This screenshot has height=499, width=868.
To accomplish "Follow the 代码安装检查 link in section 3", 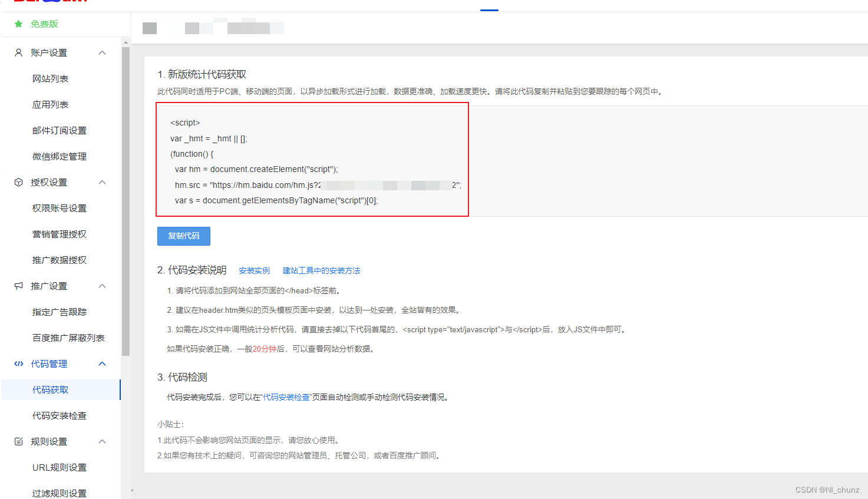I will (286, 397).
